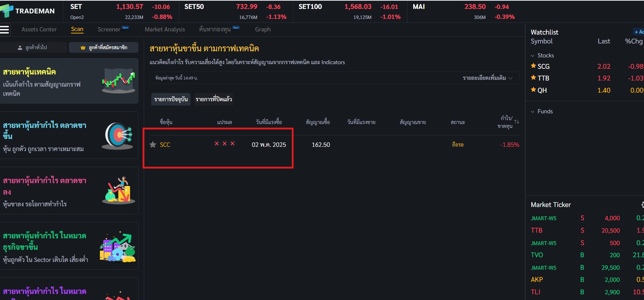Switch to ลูกค้าทั่วไป tab
The width and height of the screenshot is (644, 300).
tap(33, 47)
